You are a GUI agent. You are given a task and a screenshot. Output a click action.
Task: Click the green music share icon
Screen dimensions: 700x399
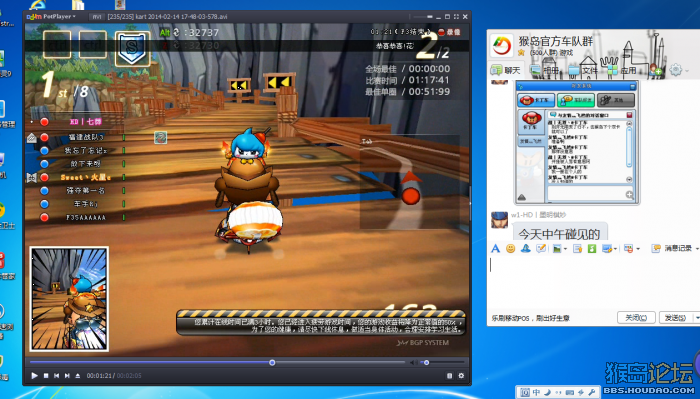click(592, 249)
